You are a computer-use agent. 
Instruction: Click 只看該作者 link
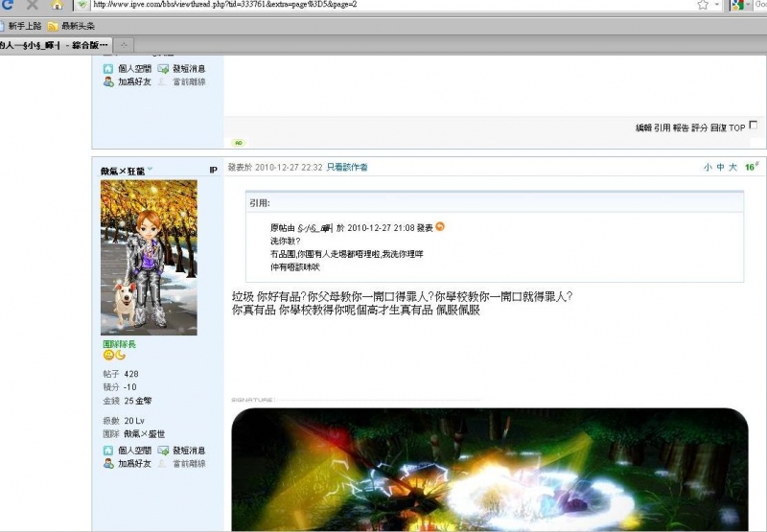click(347, 167)
